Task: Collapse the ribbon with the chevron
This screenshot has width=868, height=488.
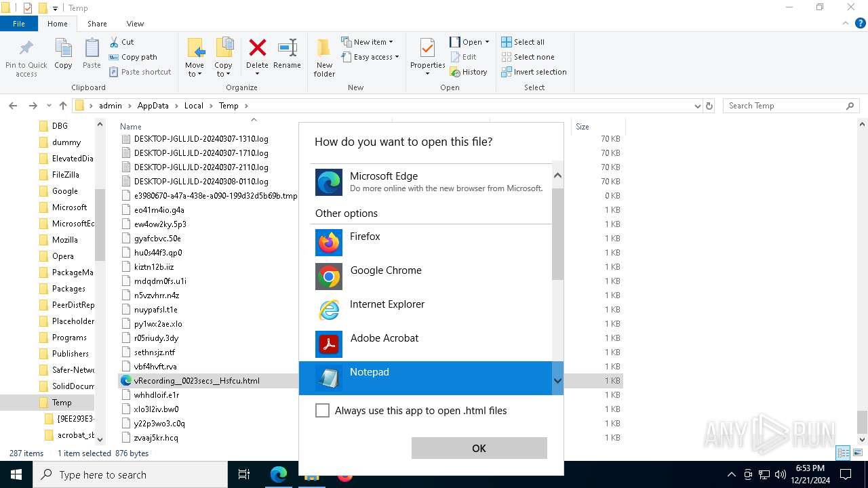Action: point(845,24)
